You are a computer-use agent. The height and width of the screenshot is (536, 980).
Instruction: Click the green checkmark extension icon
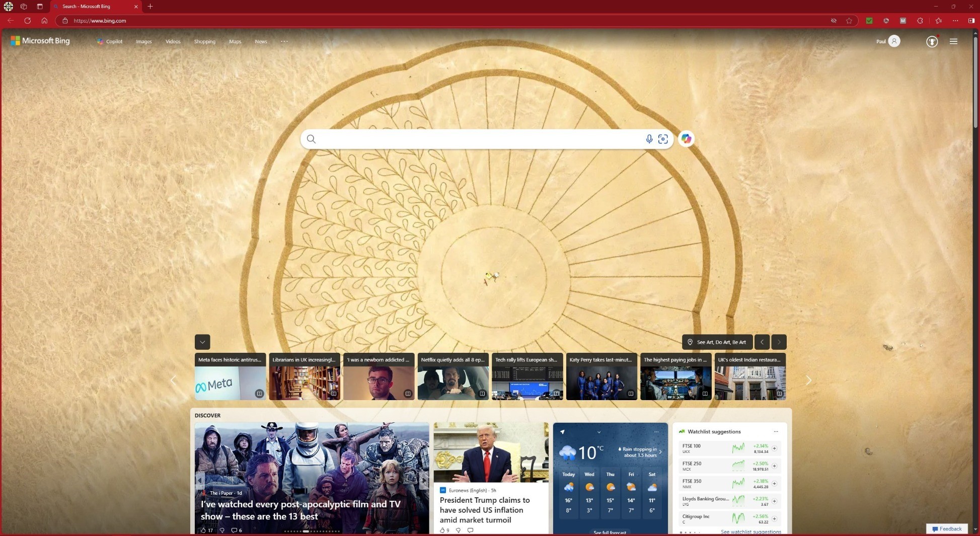[x=869, y=21]
